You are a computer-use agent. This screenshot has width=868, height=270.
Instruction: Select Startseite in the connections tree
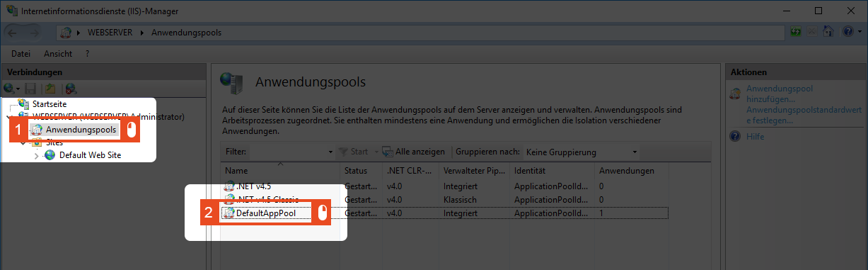tap(50, 104)
